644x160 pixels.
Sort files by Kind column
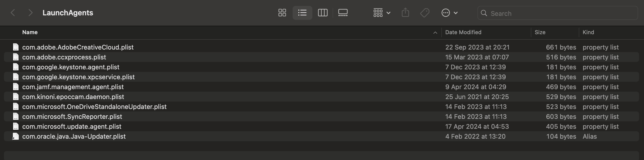588,32
